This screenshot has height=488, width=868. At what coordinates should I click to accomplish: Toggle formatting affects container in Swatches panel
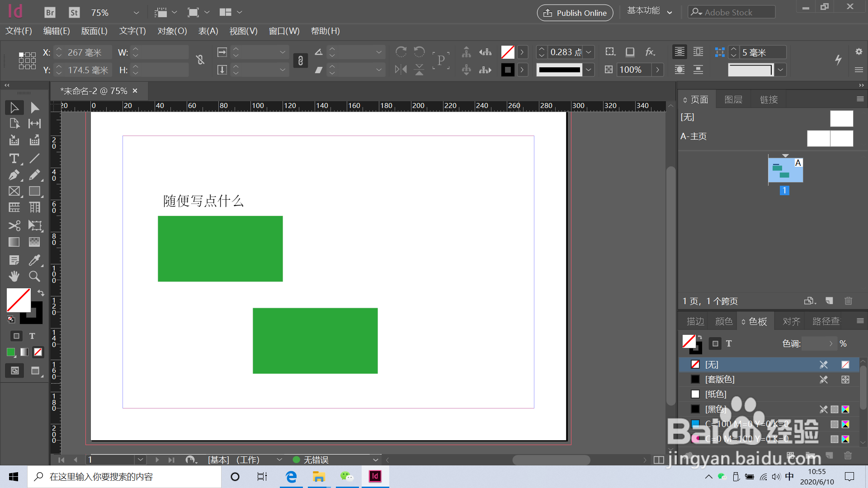[715, 344]
